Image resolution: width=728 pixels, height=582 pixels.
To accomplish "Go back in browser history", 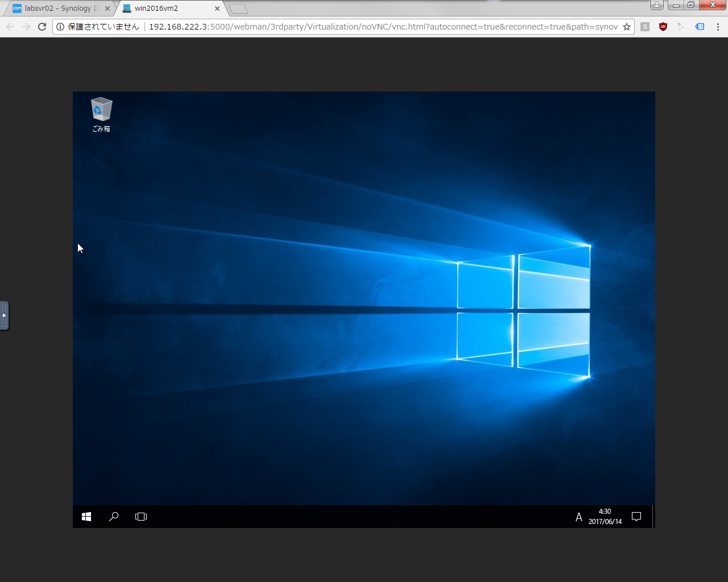I will pos(10,27).
